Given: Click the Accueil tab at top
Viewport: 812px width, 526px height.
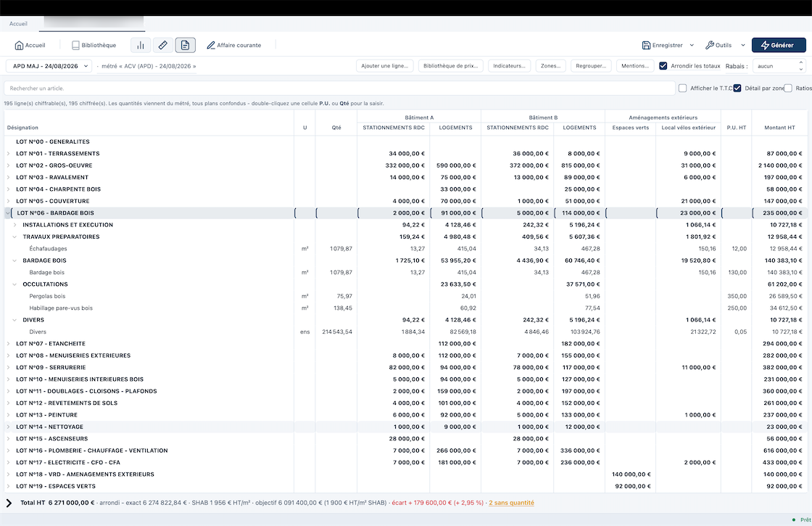Looking at the screenshot, I should (18, 24).
